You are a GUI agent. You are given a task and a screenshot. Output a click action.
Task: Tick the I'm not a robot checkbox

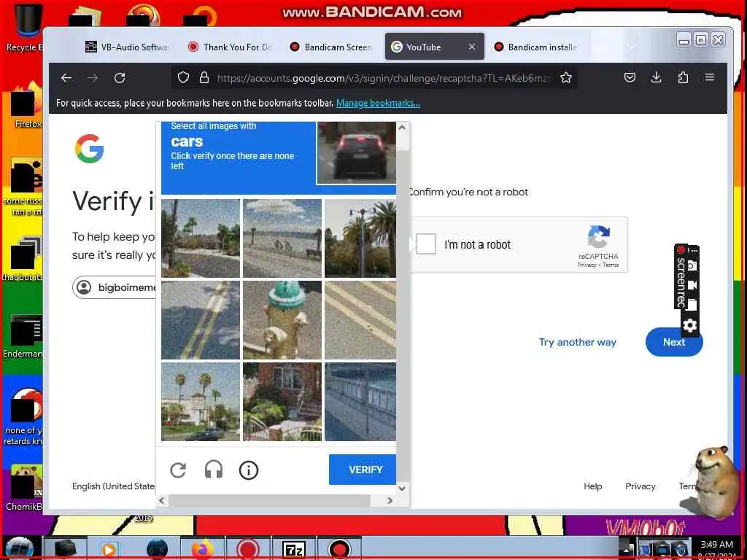coord(426,244)
